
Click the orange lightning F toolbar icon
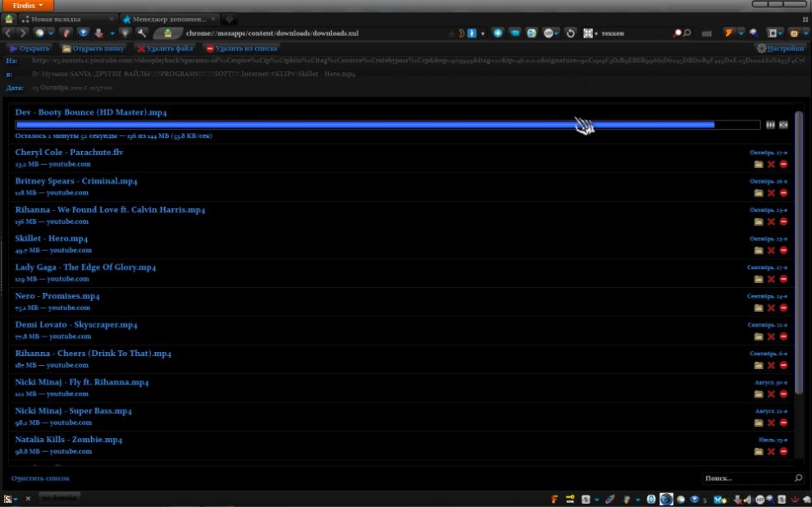[728, 33]
